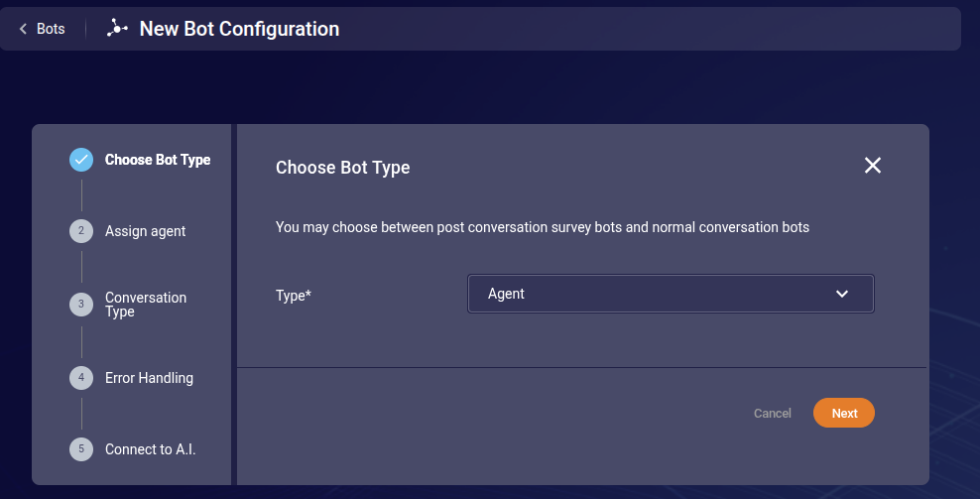Click the bot type description text
The image size is (980, 499).
(x=543, y=227)
